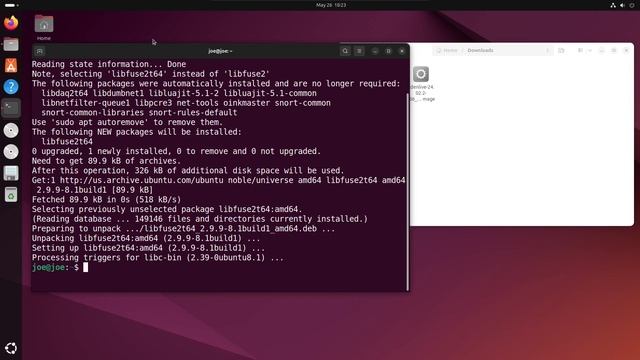This screenshot has width=640, height=360.
Task: Click 'Preparing to unpack' line
Action: (x=183, y=229)
